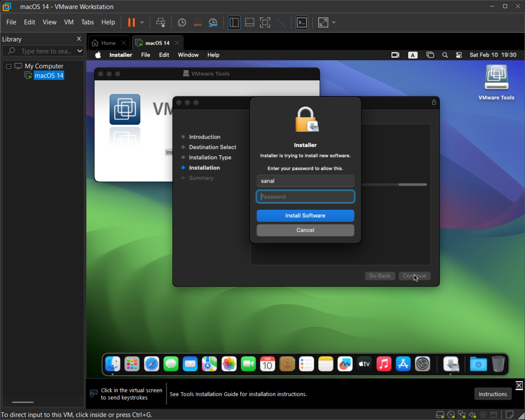Click the date and time in menu bar
This screenshot has height=420, width=525.
point(493,55)
